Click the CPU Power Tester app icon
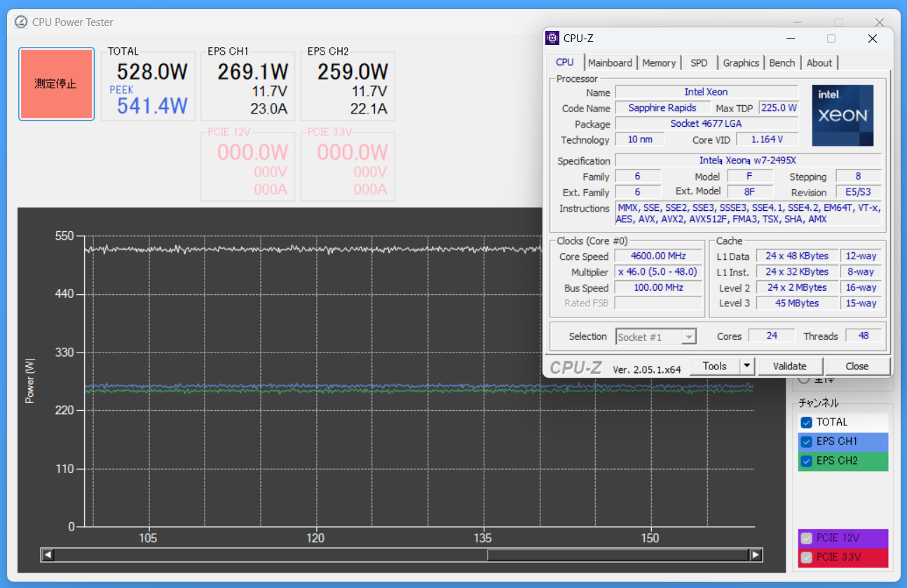Viewport: 907px width, 588px height. [x=21, y=22]
